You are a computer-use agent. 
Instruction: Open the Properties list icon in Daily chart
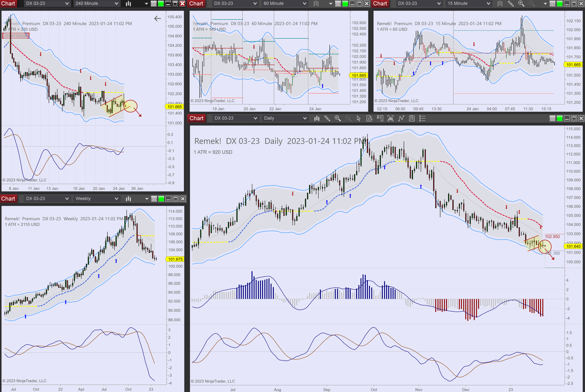[422, 118]
